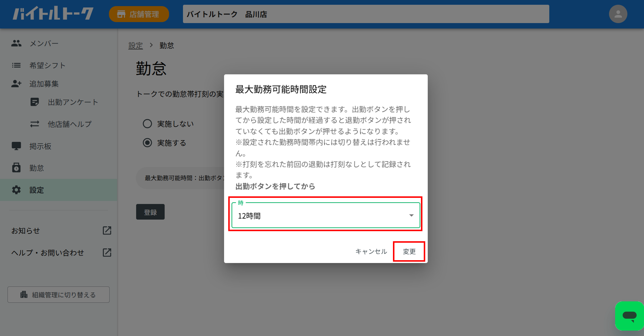Screen dimensions: 644x336
Task: Open the green chat support widget
Action: click(x=629, y=316)
